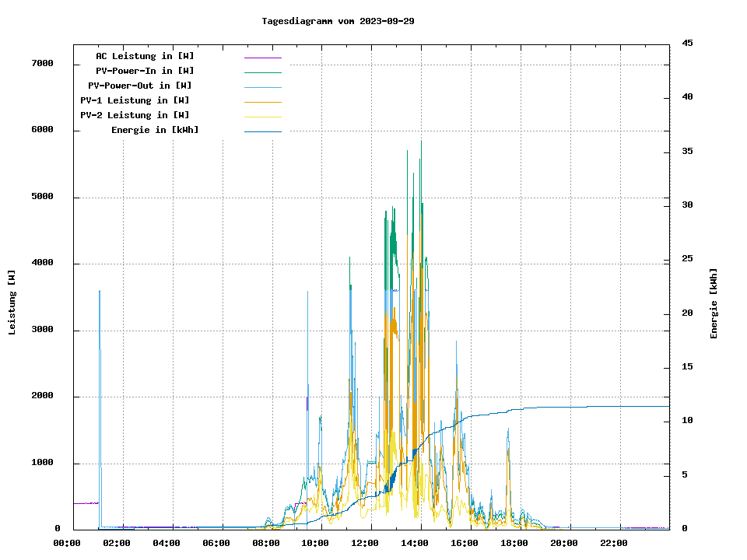The image size is (747, 560).
Task: Click the 7000 tick label on left axis
Action: pos(42,64)
